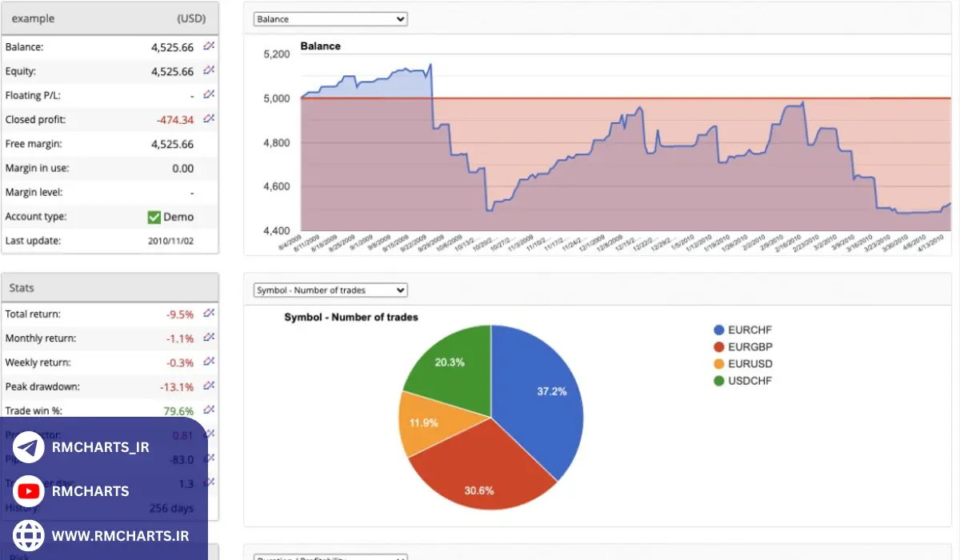The width and height of the screenshot is (960, 560).
Task: Open the partially visible bottom chart dropdown
Action: tap(330, 557)
